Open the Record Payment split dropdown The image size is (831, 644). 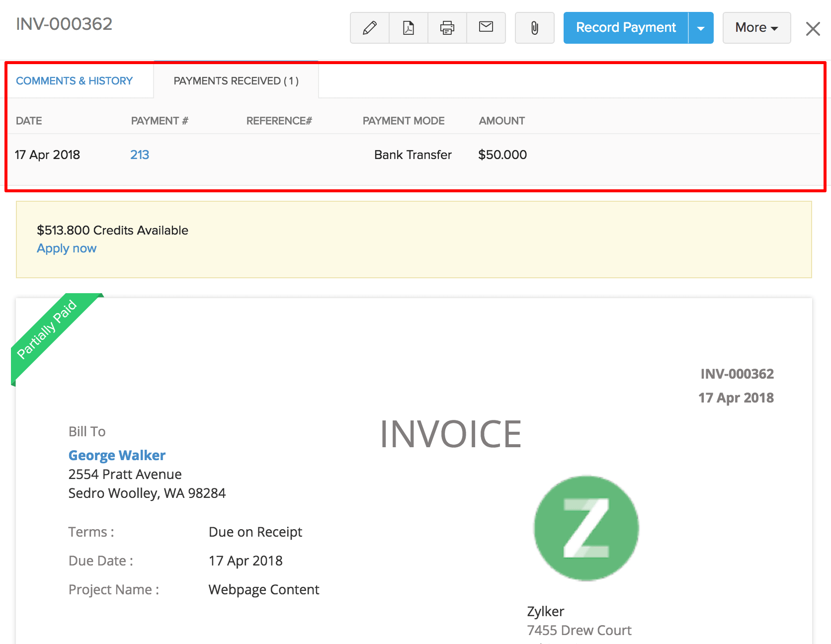tap(701, 28)
